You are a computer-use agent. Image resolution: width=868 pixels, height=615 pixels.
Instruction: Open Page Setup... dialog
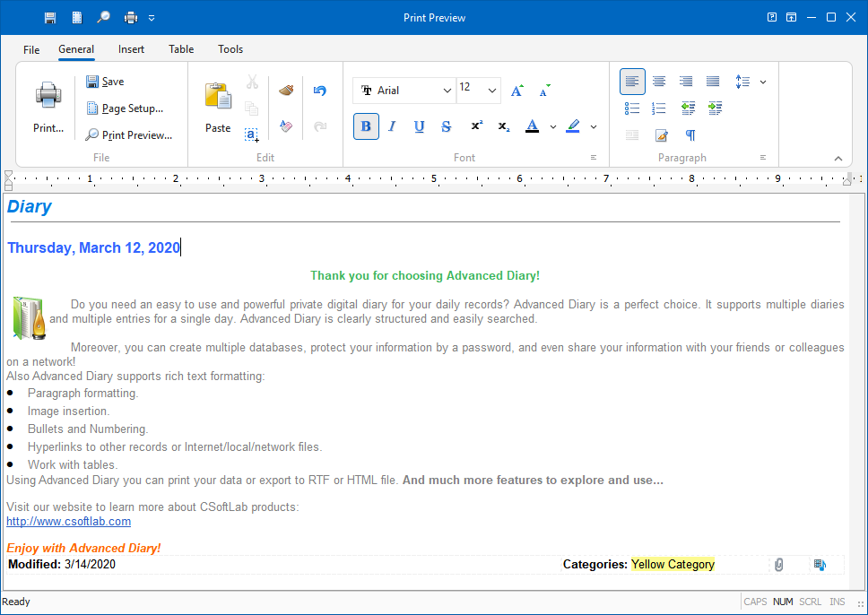126,108
